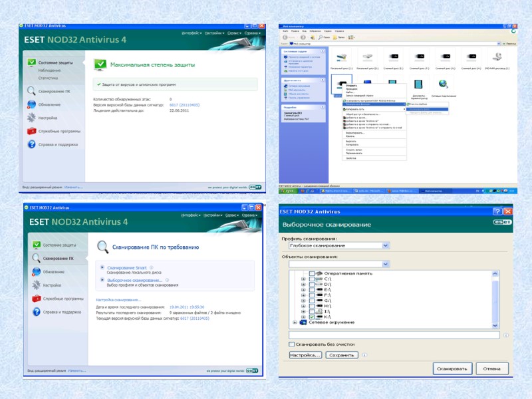Select the Локальный диск (D:) drive icon
532x399 pixels.
[x=368, y=57]
